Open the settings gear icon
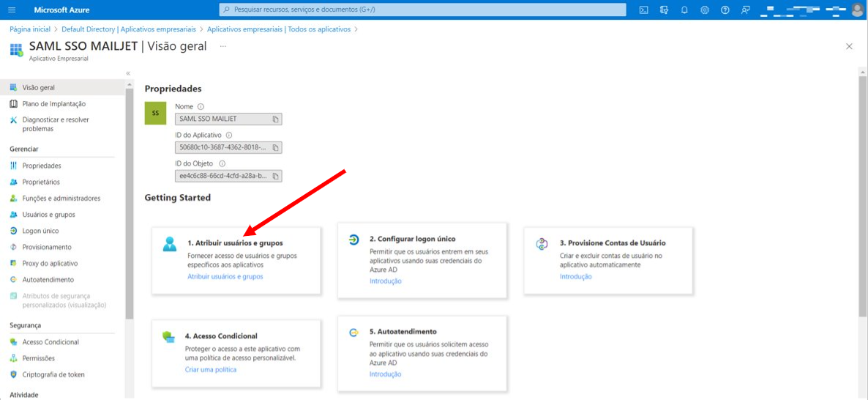868x400 pixels. pyautogui.click(x=705, y=10)
